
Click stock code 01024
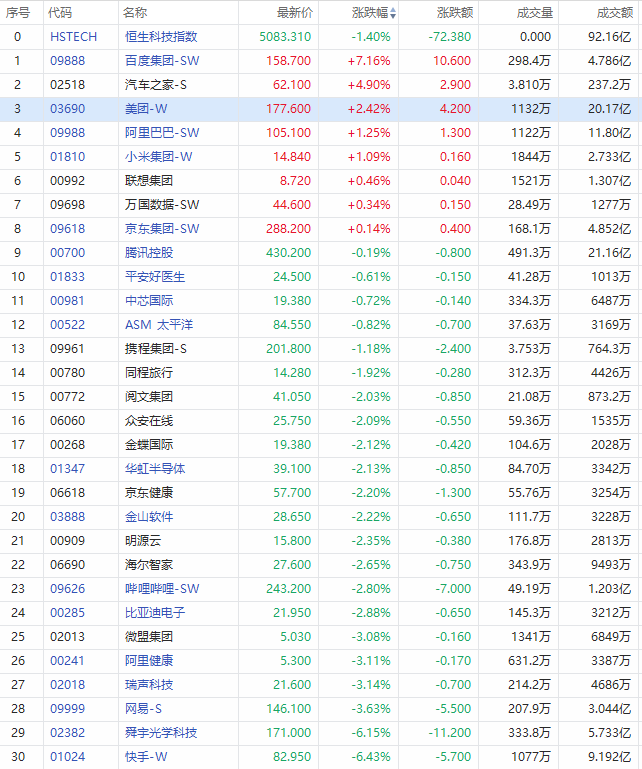point(67,758)
